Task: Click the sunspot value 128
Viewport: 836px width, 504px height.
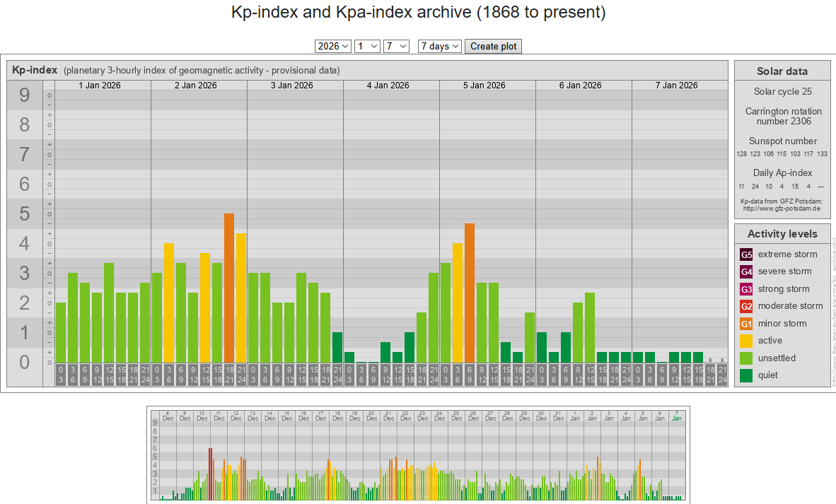Action: pyautogui.click(x=742, y=154)
